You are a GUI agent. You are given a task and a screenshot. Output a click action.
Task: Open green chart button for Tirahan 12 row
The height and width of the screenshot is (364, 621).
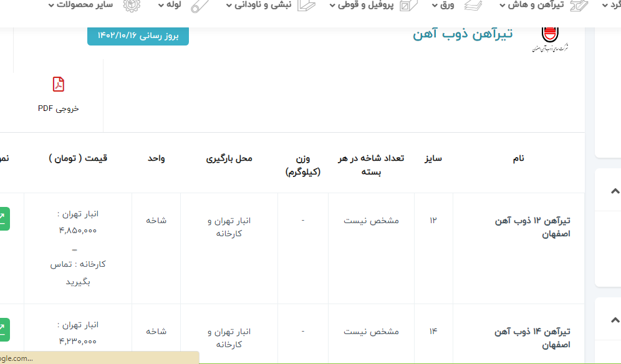coord(3,218)
